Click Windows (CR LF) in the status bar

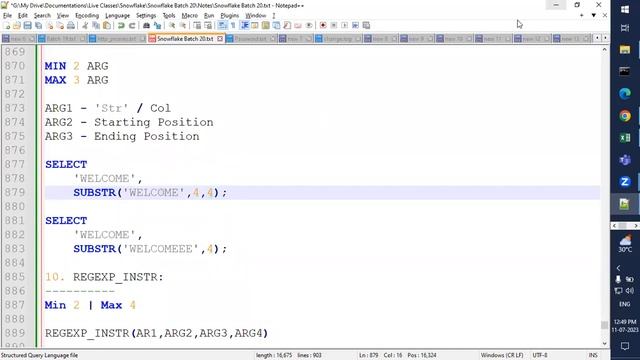pyautogui.click(x=502, y=355)
